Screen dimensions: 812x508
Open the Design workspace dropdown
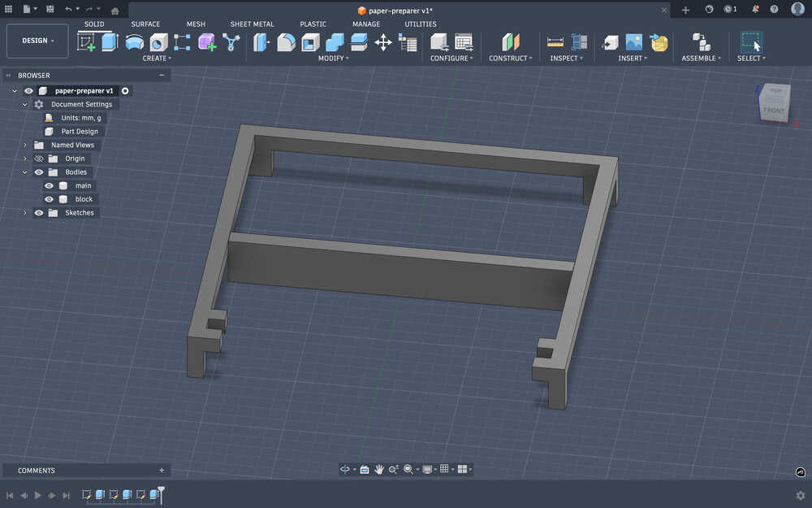click(37, 41)
